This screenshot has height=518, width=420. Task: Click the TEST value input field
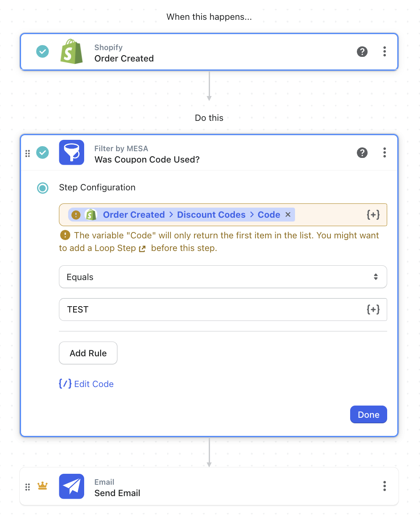[x=223, y=310]
